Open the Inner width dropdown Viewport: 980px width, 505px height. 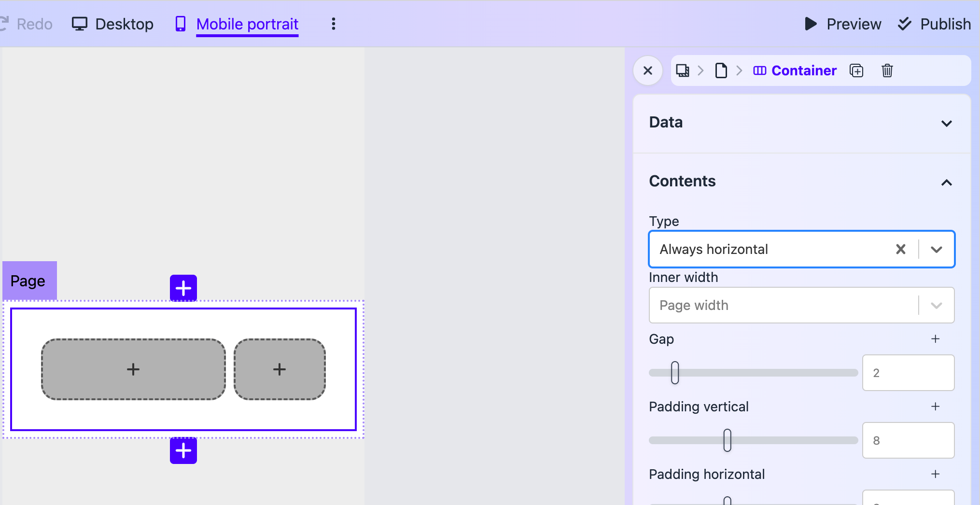point(936,305)
